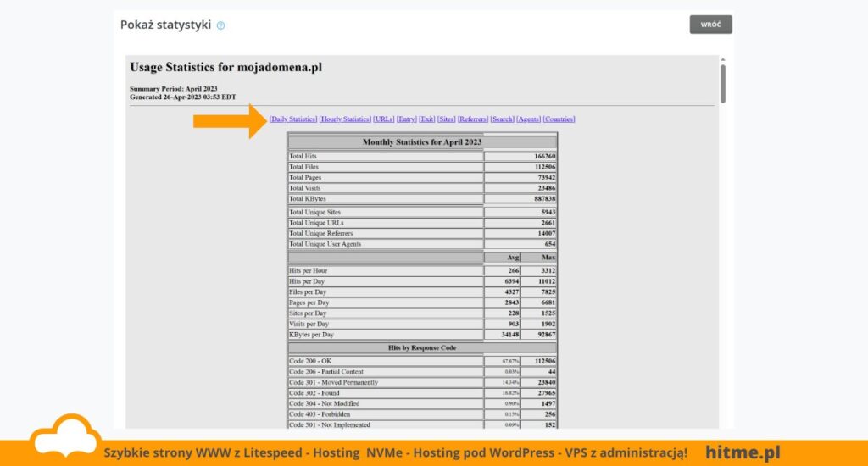Screen dimensions: 868x466
Task: Click the scroll-up arrow of the statistics frame
Action: pos(723,59)
